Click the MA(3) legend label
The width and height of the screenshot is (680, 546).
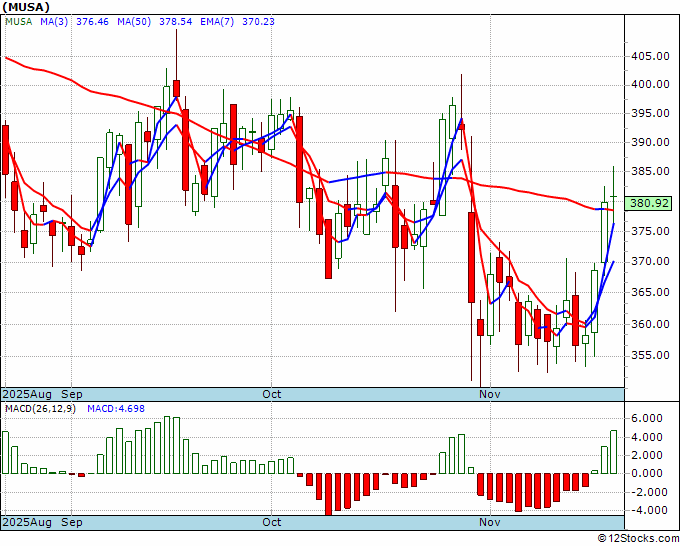click(x=54, y=21)
